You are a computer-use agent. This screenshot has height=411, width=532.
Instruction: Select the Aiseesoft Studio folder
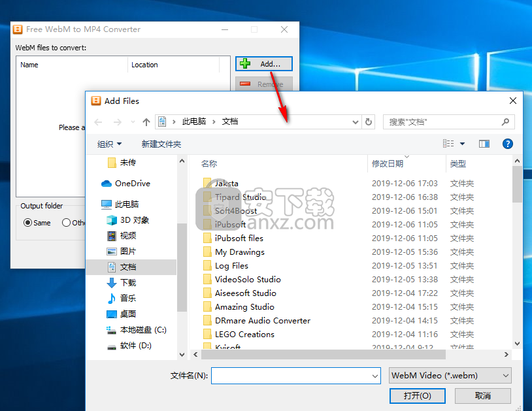point(240,293)
